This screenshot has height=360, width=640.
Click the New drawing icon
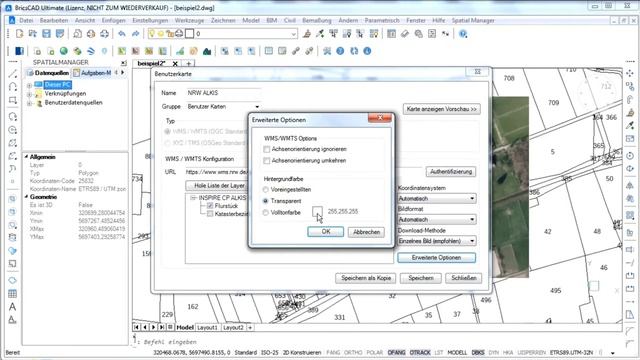click(x=19, y=34)
